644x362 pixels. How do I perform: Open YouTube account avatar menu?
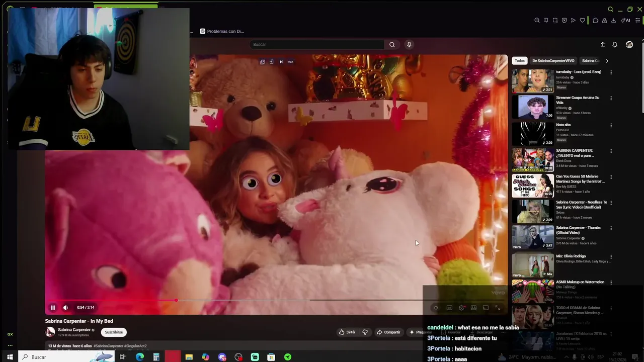click(x=629, y=45)
